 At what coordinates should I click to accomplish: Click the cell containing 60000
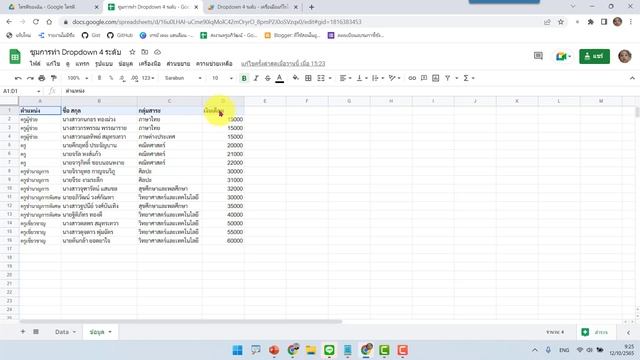point(223,240)
